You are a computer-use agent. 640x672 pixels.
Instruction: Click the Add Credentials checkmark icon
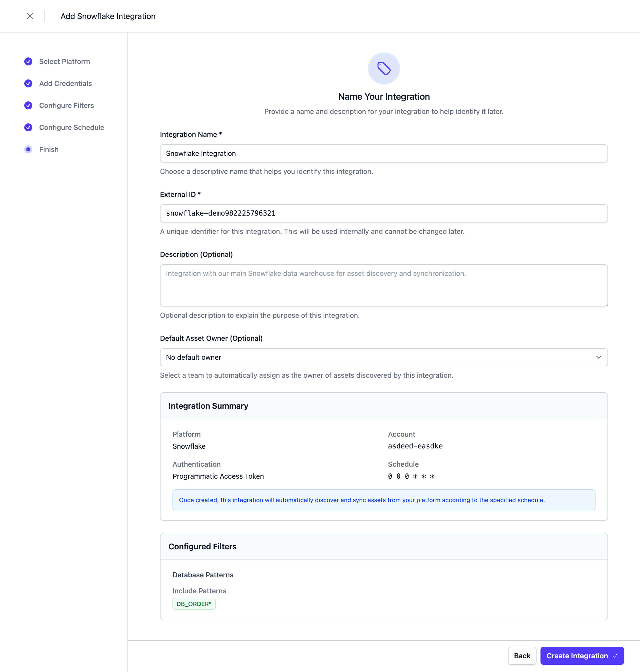coord(28,83)
